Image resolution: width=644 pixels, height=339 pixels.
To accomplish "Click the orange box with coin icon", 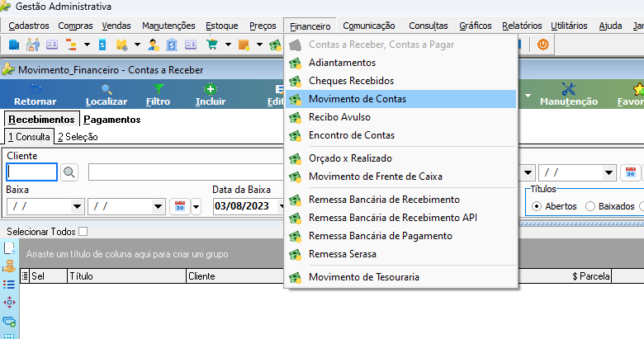I will (244, 45).
